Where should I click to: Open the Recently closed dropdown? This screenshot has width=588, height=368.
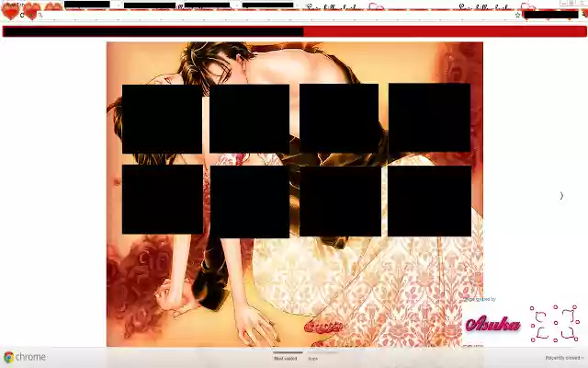[565, 358]
